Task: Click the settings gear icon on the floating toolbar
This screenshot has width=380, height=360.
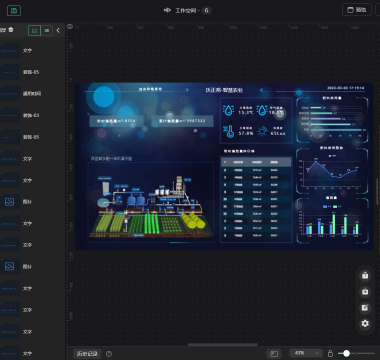Action: click(x=365, y=323)
